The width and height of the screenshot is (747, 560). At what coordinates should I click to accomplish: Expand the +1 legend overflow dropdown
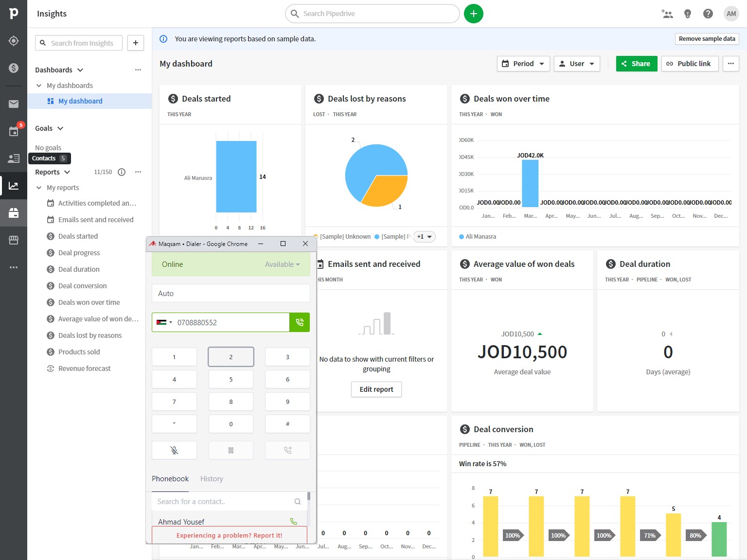coord(424,237)
